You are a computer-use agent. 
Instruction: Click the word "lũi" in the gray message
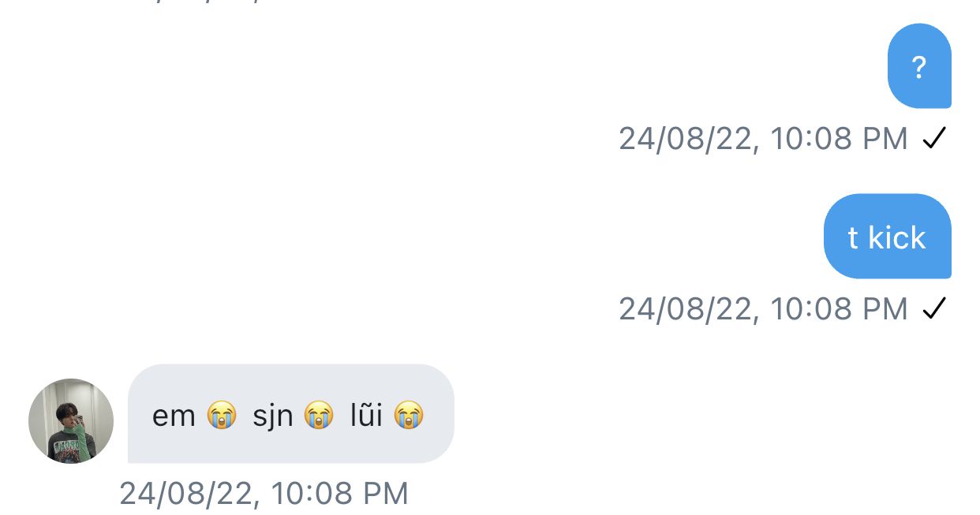(366, 414)
